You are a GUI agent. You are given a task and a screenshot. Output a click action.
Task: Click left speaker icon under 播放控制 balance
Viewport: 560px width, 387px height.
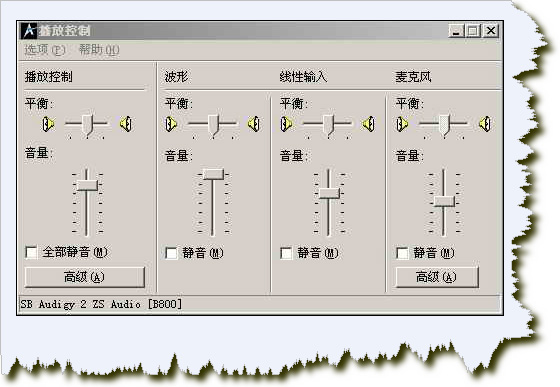pos(48,124)
